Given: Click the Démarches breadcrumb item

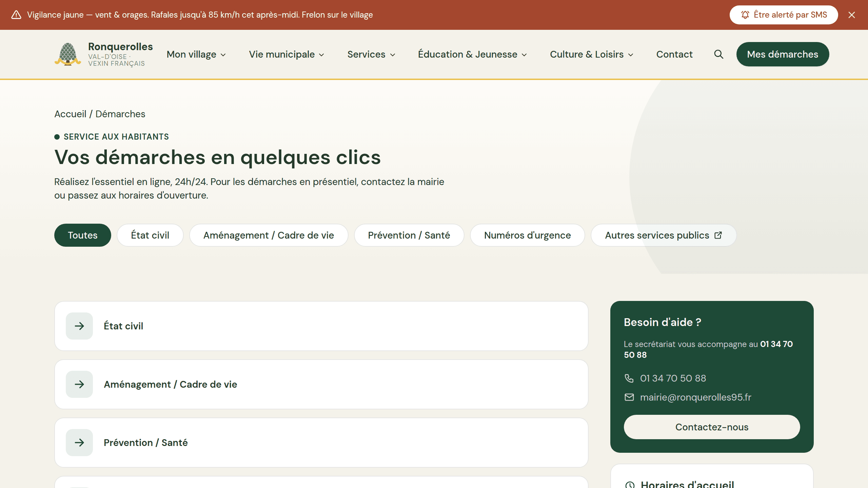Looking at the screenshot, I should tap(120, 114).
